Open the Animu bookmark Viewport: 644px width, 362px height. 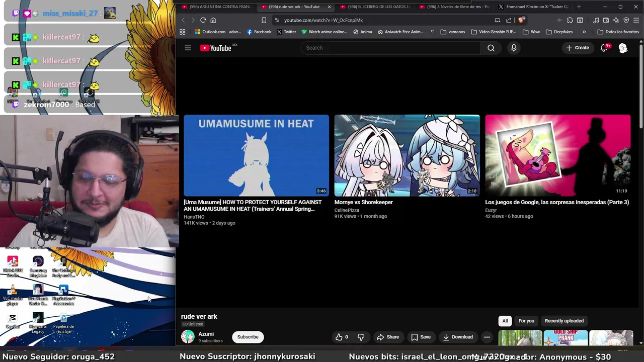click(x=362, y=32)
